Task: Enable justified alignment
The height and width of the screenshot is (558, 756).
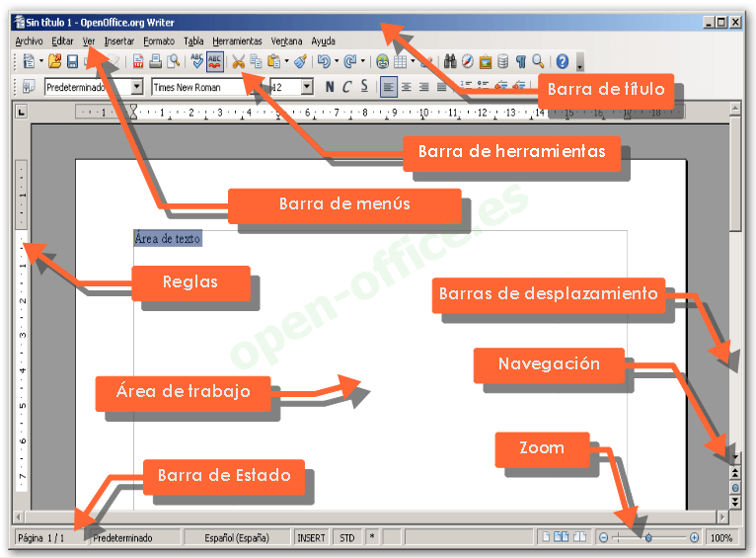Action: [441, 87]
